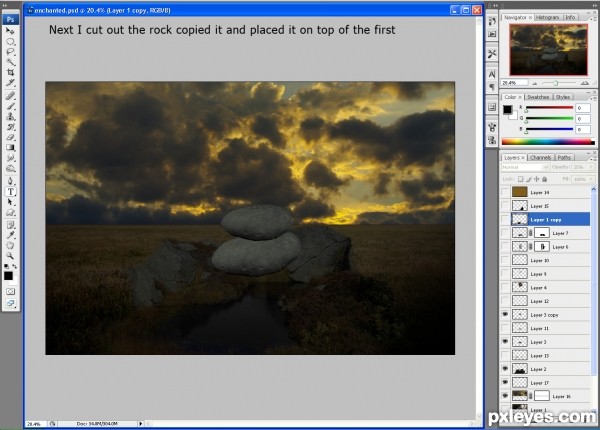The height and width of the screenshot is (430, 600).
Task: Hide Layer 3 copy with its eye icon
Action: click(x=505, y=314)
